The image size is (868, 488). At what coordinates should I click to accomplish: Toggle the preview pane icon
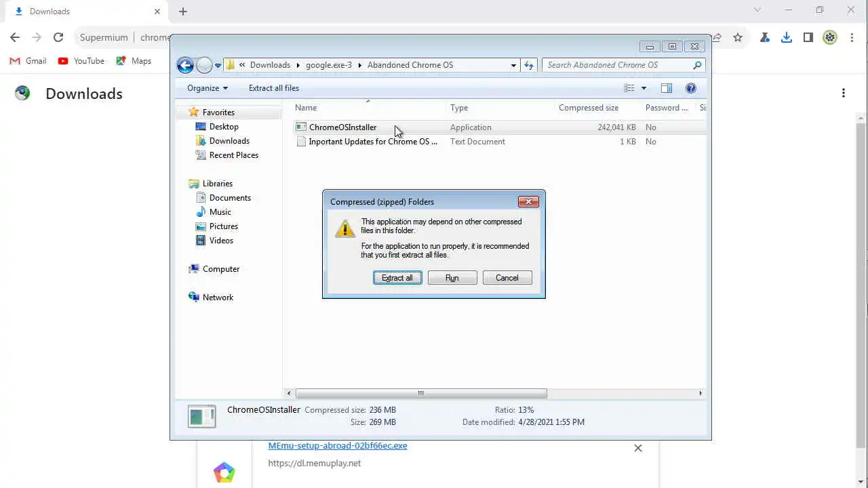[x=667, y=88]
